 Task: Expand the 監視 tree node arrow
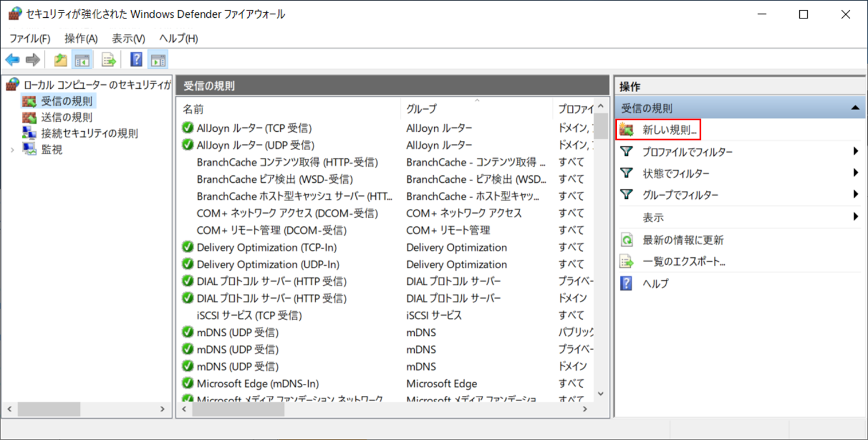[13, 150]
